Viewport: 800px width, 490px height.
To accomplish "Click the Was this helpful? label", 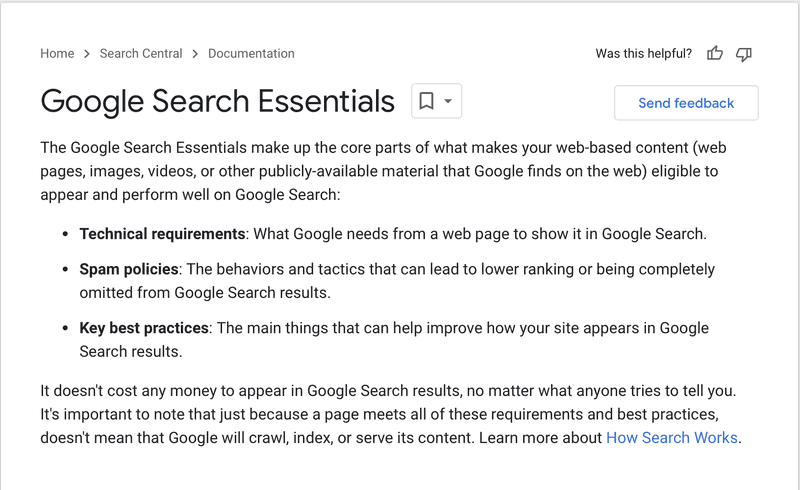I will [643, 54].
